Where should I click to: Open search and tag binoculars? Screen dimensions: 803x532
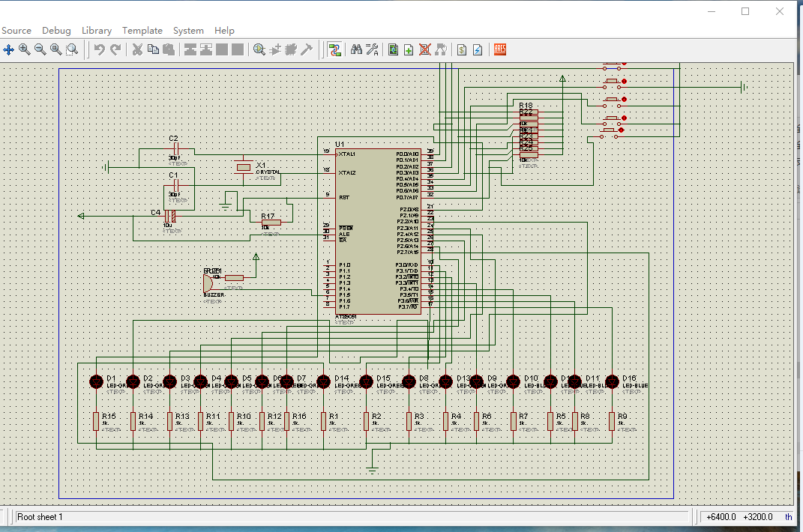356,49
